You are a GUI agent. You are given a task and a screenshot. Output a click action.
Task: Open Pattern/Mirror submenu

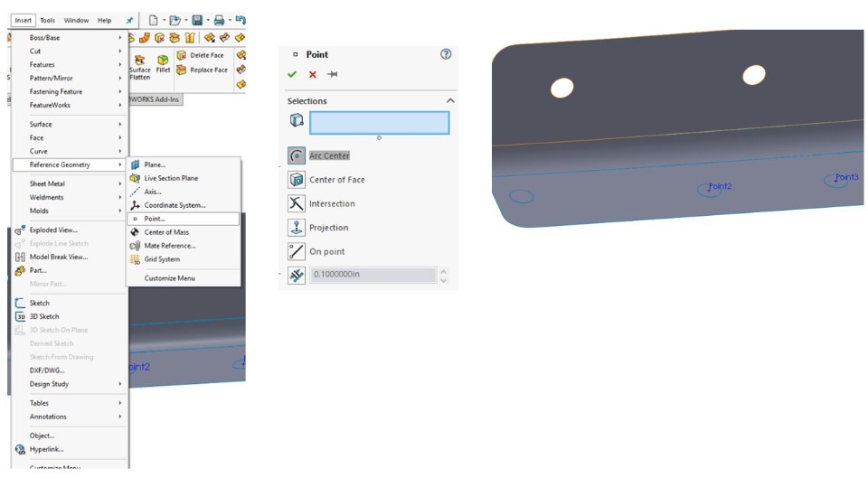pos(70,78)
